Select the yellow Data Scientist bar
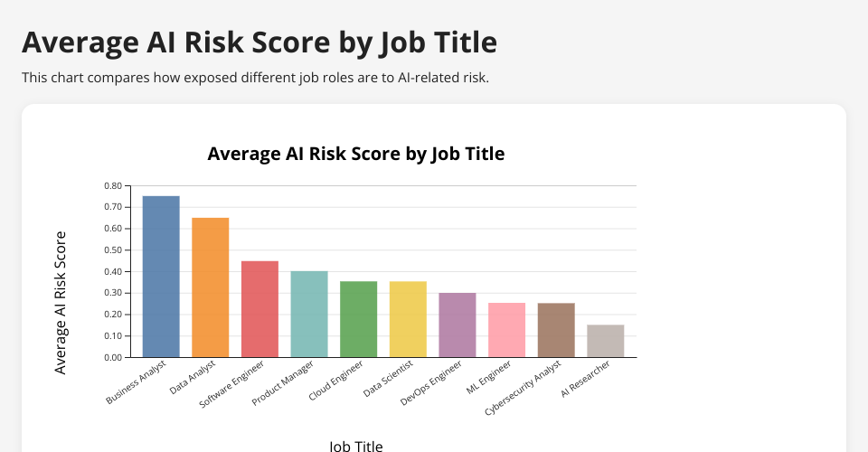This screenshot has width=868, height=452. coord(408,319)
